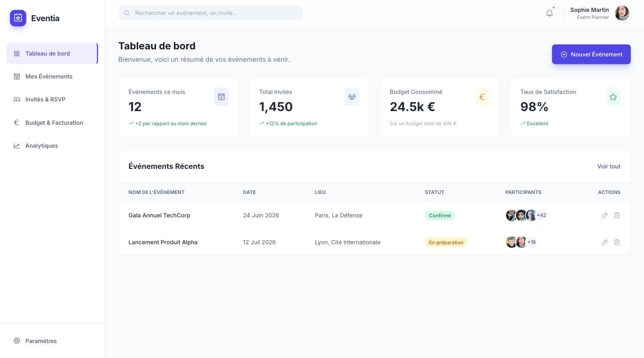Click the guests icon in Total Invités card

click(x=352, y=97)
